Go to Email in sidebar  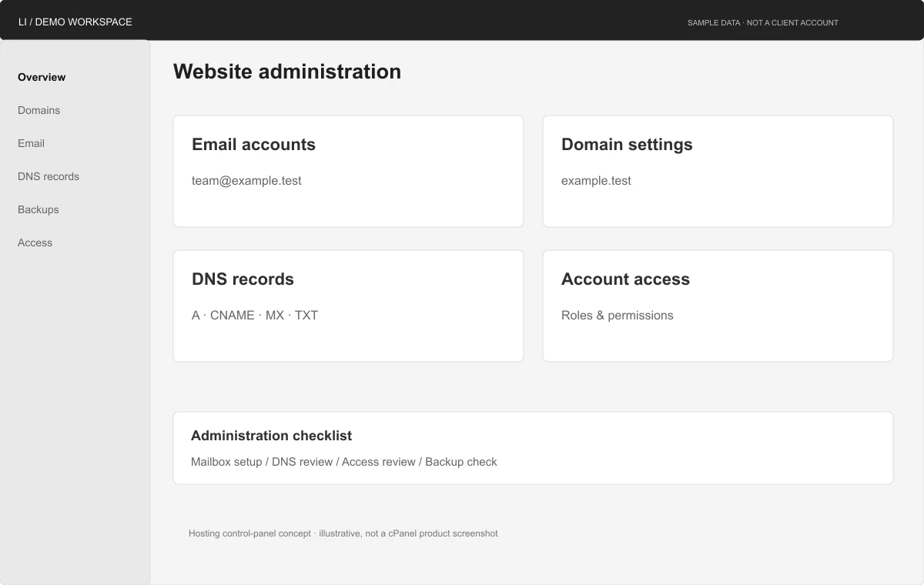31,143
